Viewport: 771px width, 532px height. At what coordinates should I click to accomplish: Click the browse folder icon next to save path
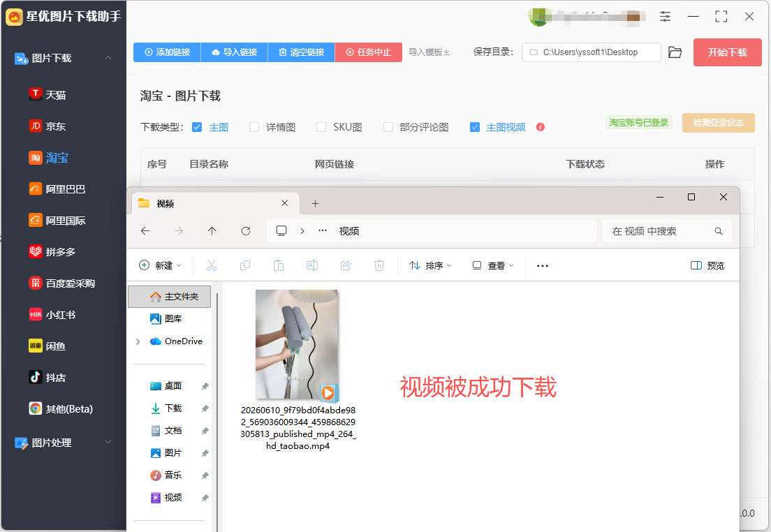tap(675, 52)
